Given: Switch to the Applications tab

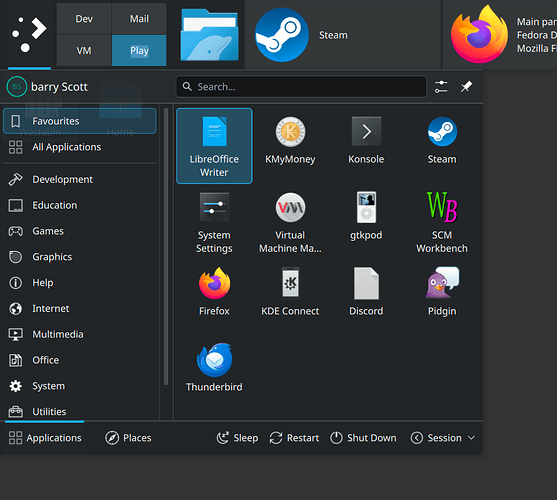Looking at the screenshot, I should pyautogui.click(x=45, y=438).
